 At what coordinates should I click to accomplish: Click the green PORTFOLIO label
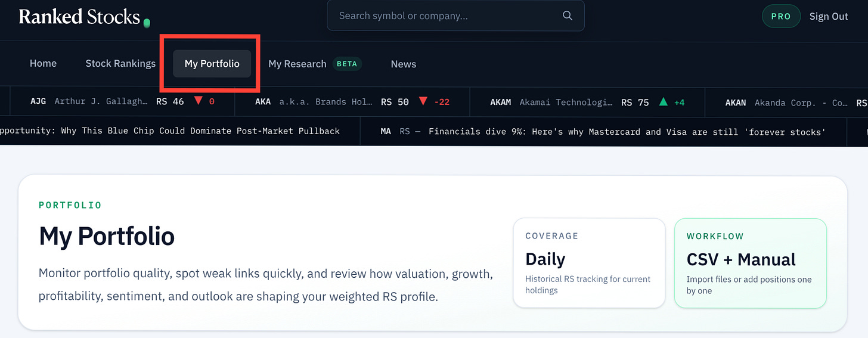70,205
